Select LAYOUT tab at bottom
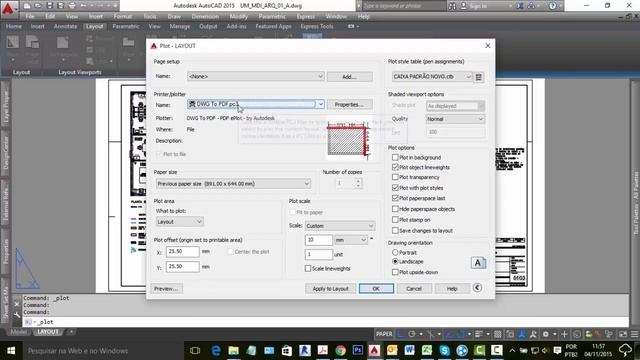 [48, 332]
